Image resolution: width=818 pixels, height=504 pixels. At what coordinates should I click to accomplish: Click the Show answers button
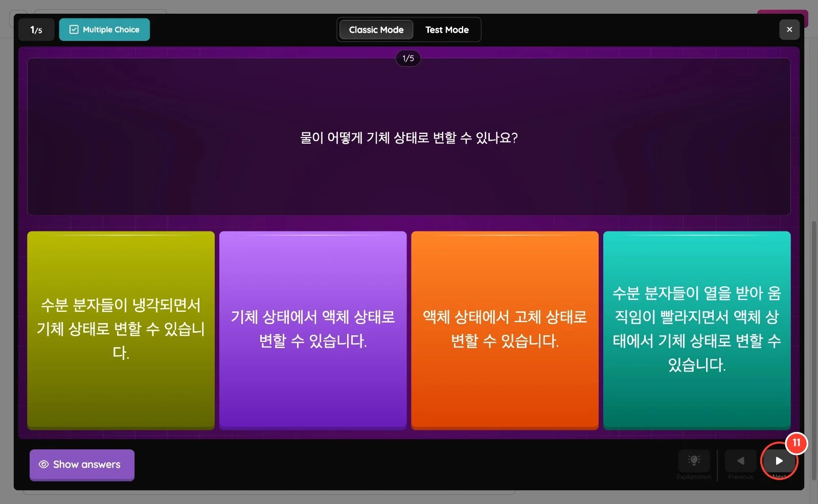[82, 465]
